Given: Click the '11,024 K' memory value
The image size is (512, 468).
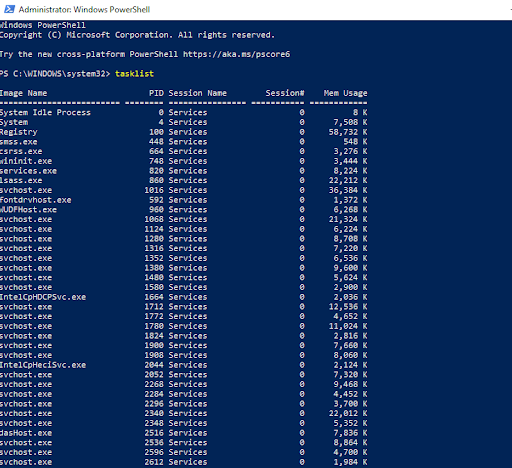Looking at the screenshot, I should coord(348,326).
